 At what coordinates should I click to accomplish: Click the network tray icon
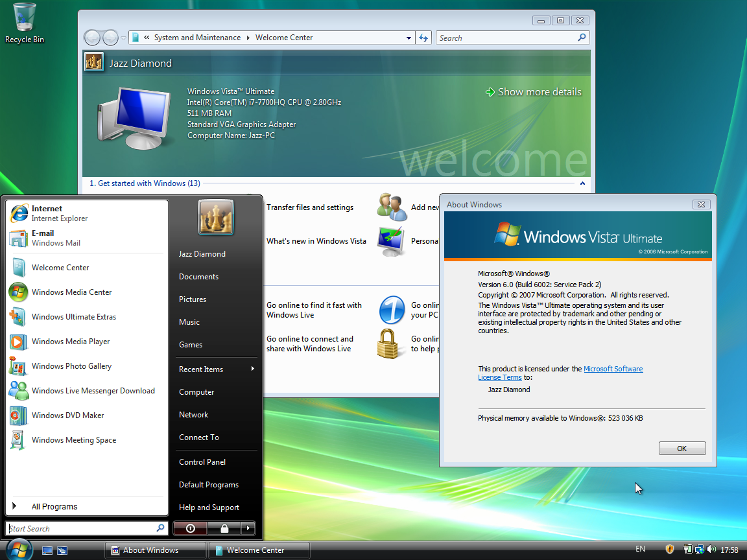tap(700, 550)
